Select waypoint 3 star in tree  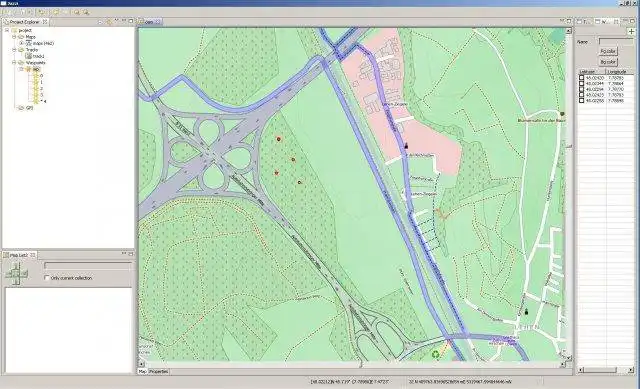click(36, 95)
